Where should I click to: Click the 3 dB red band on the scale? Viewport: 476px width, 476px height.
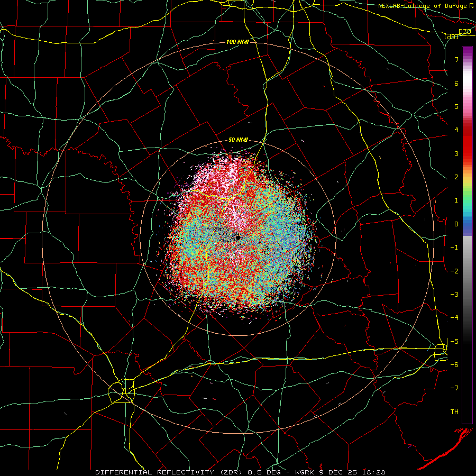point(467,153)
